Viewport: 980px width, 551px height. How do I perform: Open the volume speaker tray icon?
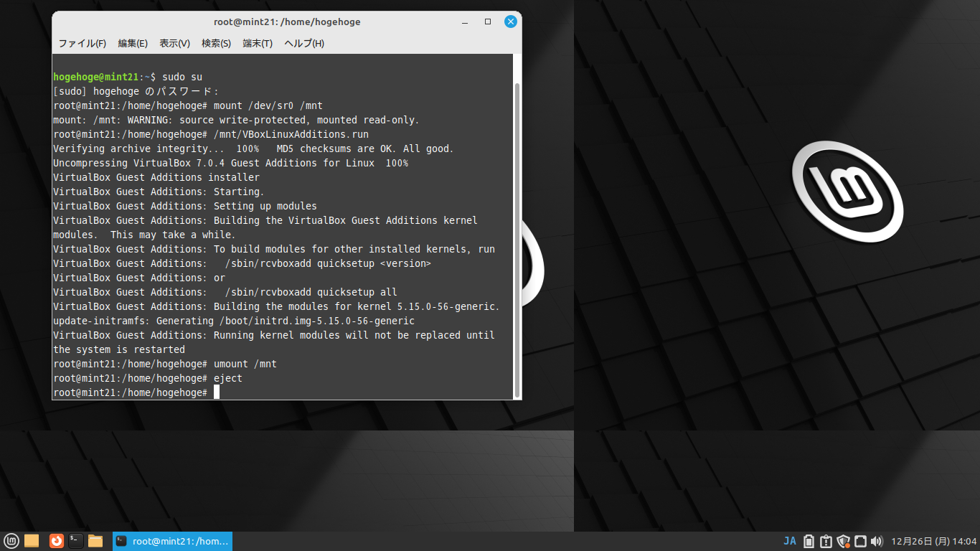click(876, 541)
